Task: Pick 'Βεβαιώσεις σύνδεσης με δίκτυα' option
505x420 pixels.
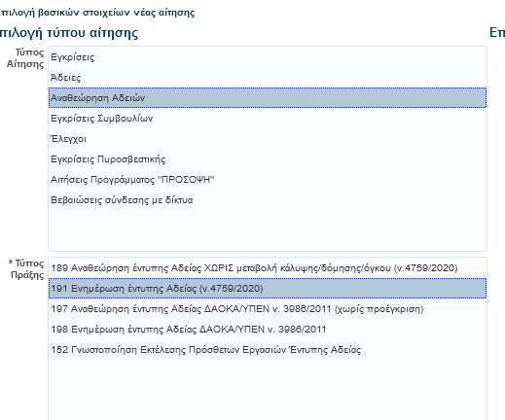Action: (268, 200)
